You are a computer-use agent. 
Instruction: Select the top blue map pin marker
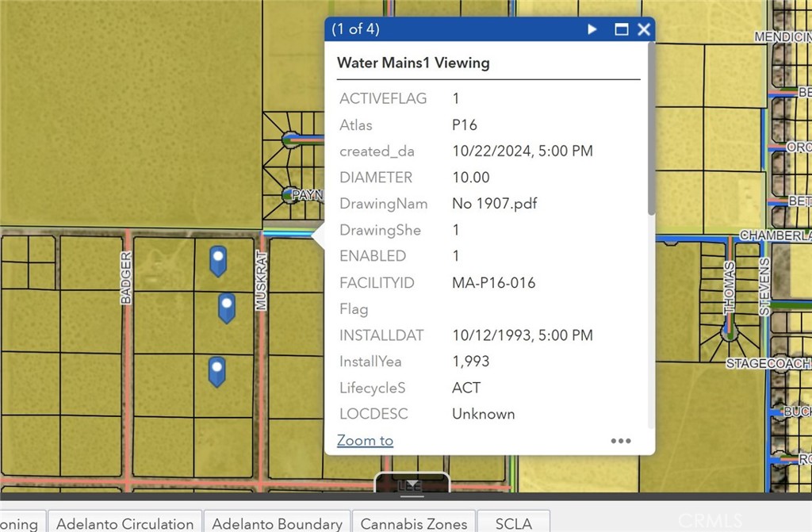[x=218, y=261]
